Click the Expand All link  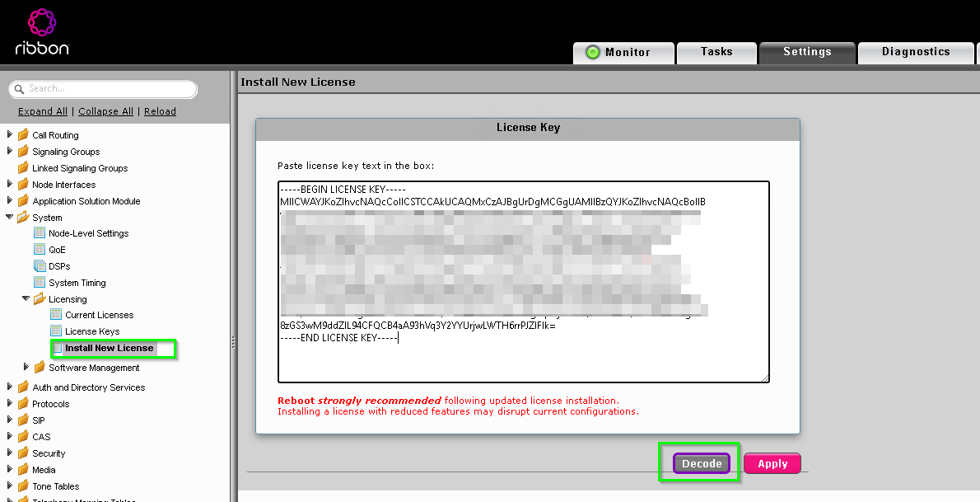42,110
